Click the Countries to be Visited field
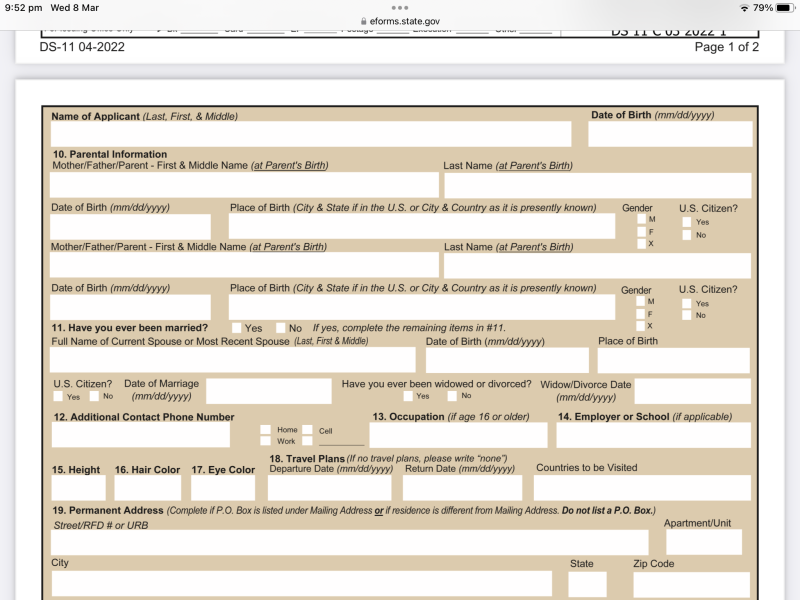800x600 pixels. coord(641,488)
